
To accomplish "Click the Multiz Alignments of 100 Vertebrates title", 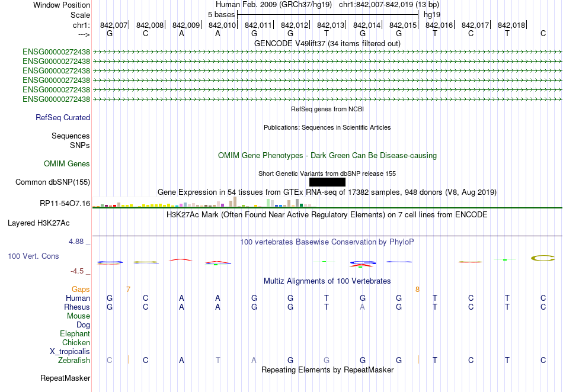I will (327, 281).
